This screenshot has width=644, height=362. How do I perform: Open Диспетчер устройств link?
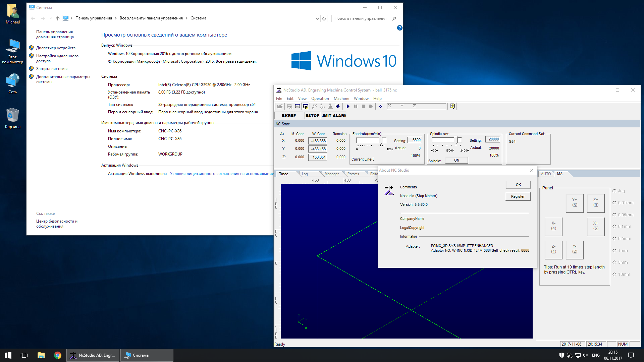56,48
